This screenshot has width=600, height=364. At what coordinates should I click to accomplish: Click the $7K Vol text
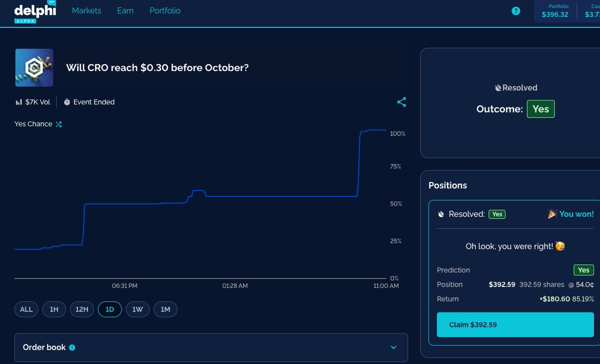38,102
